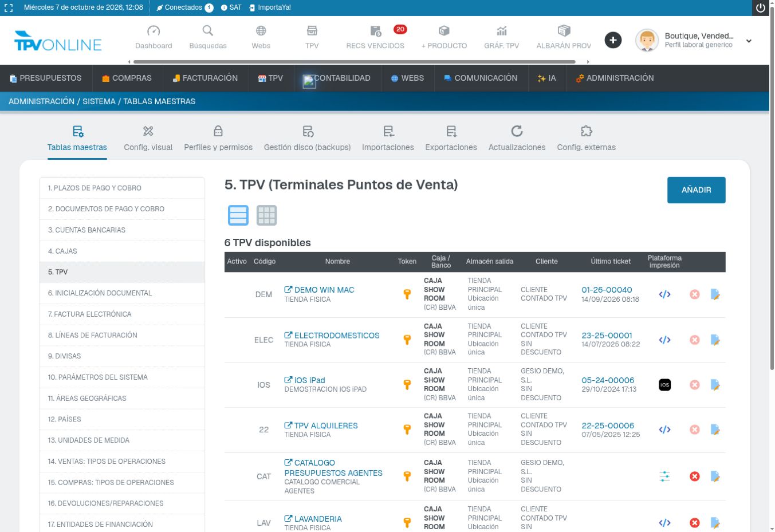The image size is (775, 532).
Task: Switch to grid view layout
Action: click(x=266, y=215)
